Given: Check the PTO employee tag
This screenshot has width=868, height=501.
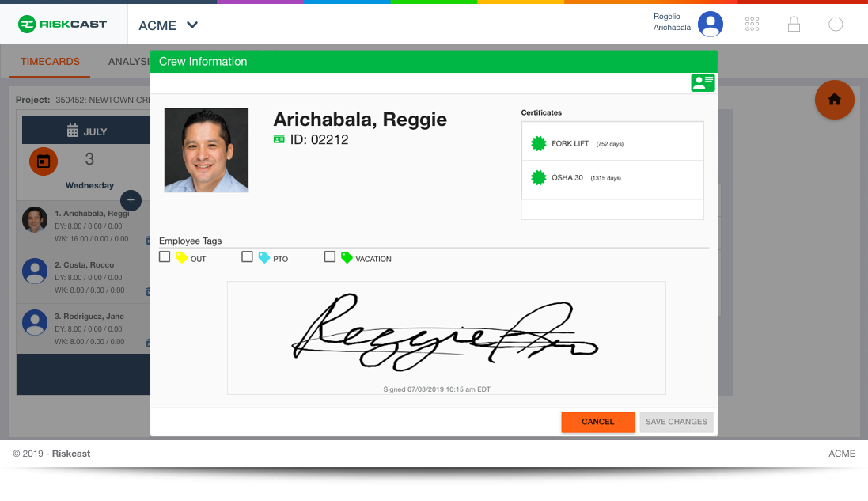Looking at the screenshot, I should (x=247, y=257).
